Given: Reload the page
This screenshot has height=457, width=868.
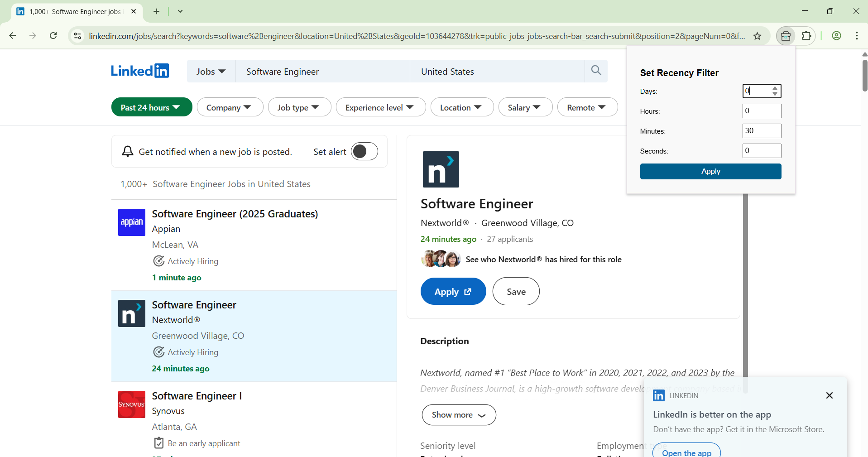Looking at the screenshot, I should click(x=53, y=36).
